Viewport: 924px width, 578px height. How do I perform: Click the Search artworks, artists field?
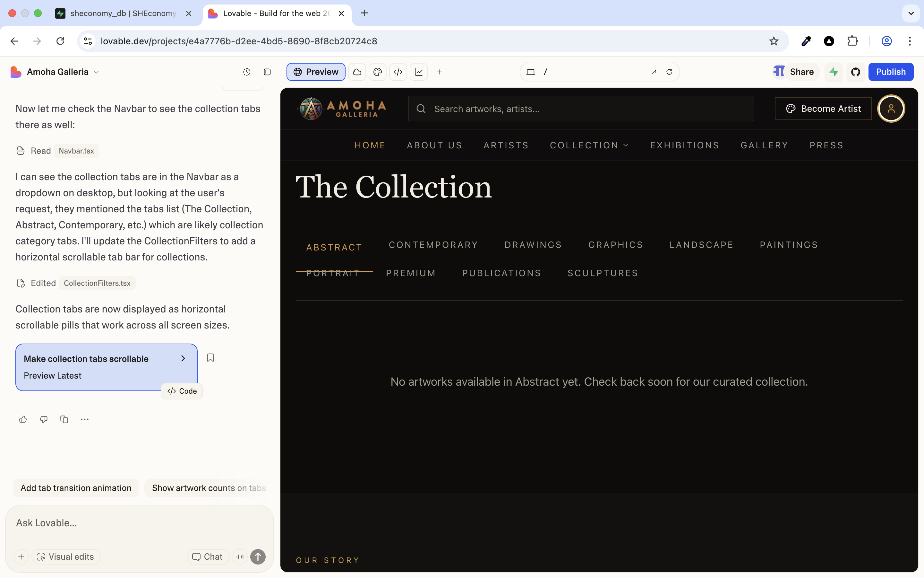[581, 109]
